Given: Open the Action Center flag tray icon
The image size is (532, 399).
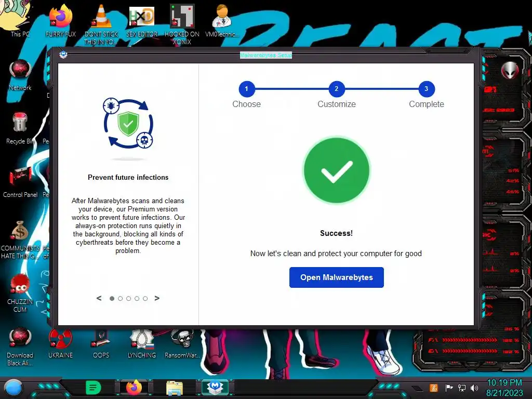Looking at the screenshot, I should (449, 388).
